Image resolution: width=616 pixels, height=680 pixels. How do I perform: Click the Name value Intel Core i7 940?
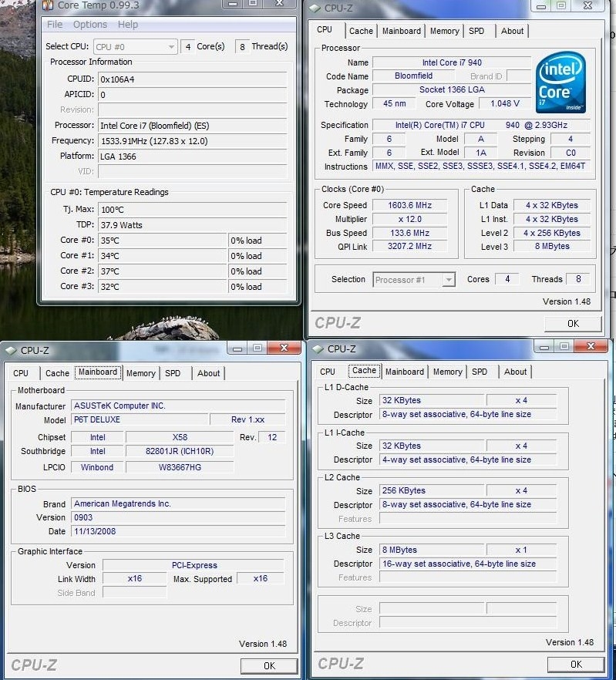pos(452,62)
